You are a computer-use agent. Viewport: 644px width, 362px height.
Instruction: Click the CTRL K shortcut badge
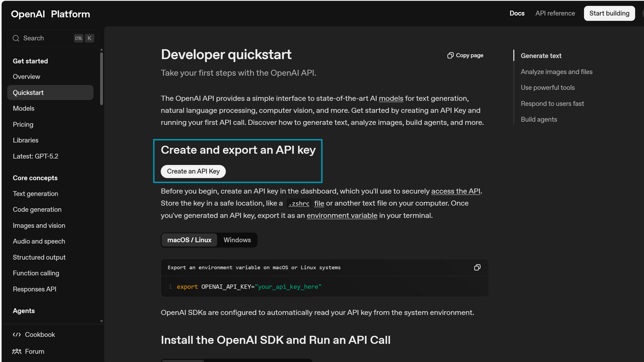pyautogui.click(x=84, y=38)
